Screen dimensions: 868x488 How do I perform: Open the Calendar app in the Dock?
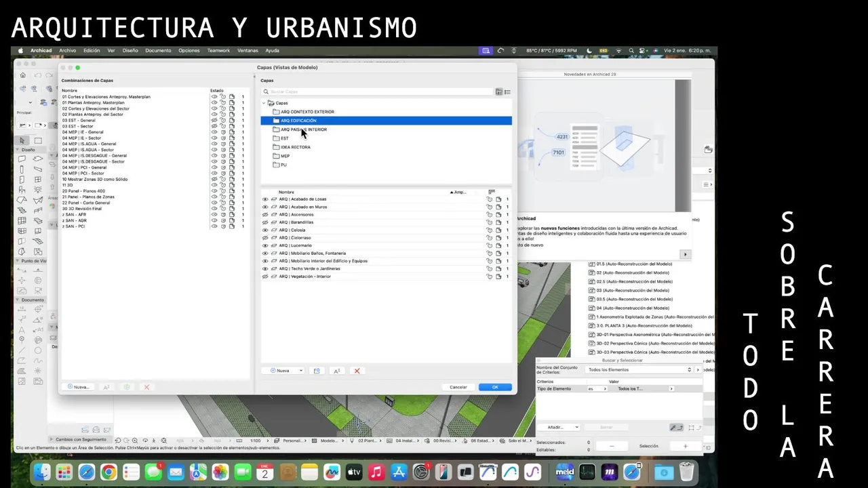click(x=265, y=472)
